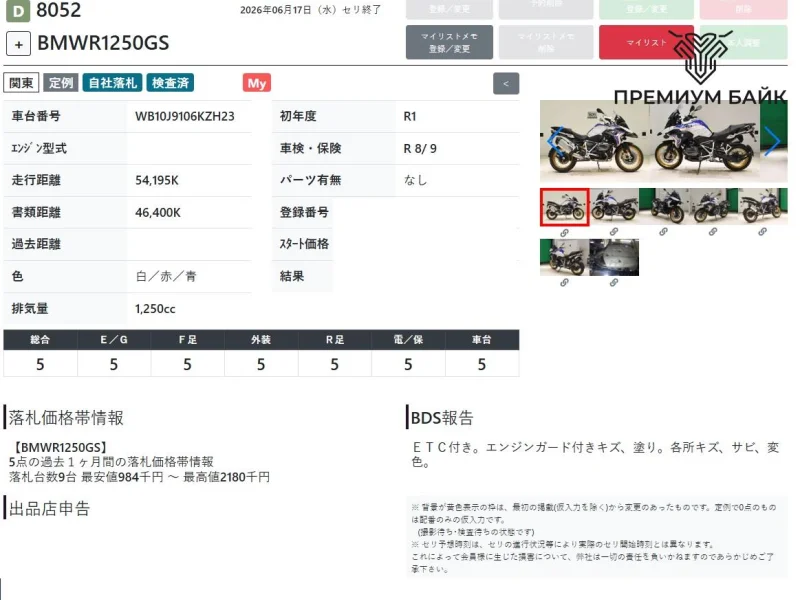Click link icon under third thumbnail
800x600 pixels.
(663, 232)
